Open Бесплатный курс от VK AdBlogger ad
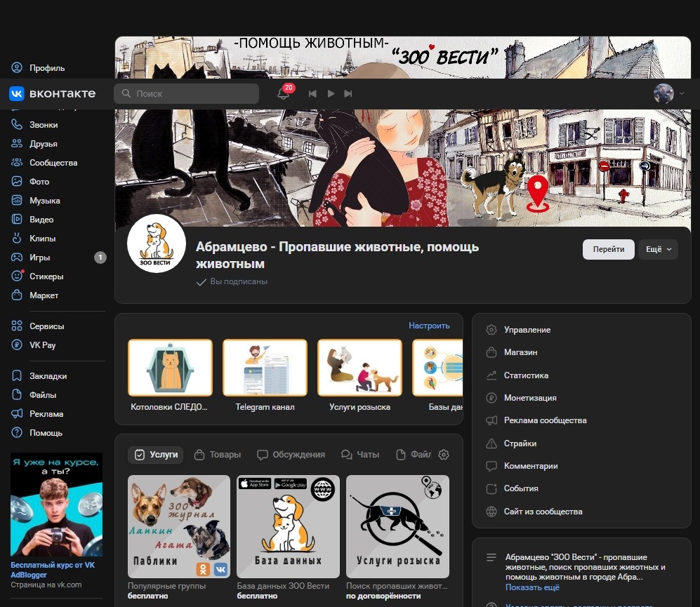The height and width of the screenshot is (607, 700). coord(53,570)
